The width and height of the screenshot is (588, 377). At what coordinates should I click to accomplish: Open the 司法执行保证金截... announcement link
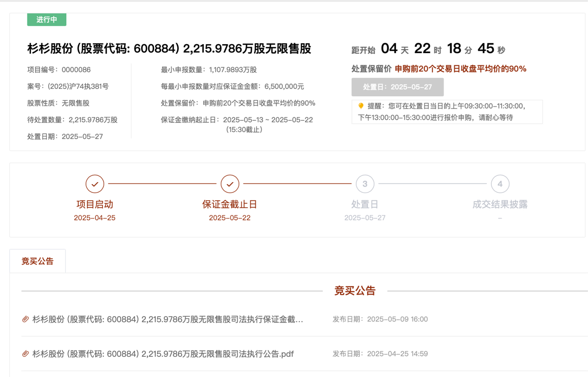tap(168, 319)
